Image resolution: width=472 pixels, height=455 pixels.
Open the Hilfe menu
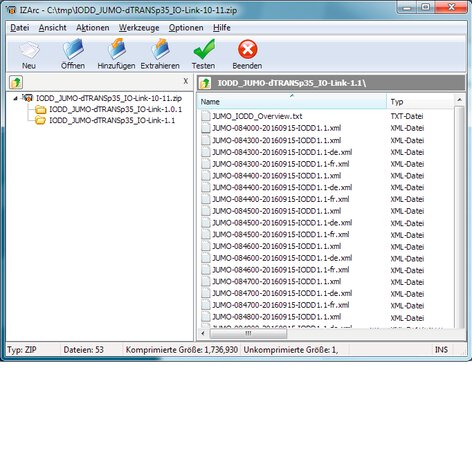[x=222, y=28]
